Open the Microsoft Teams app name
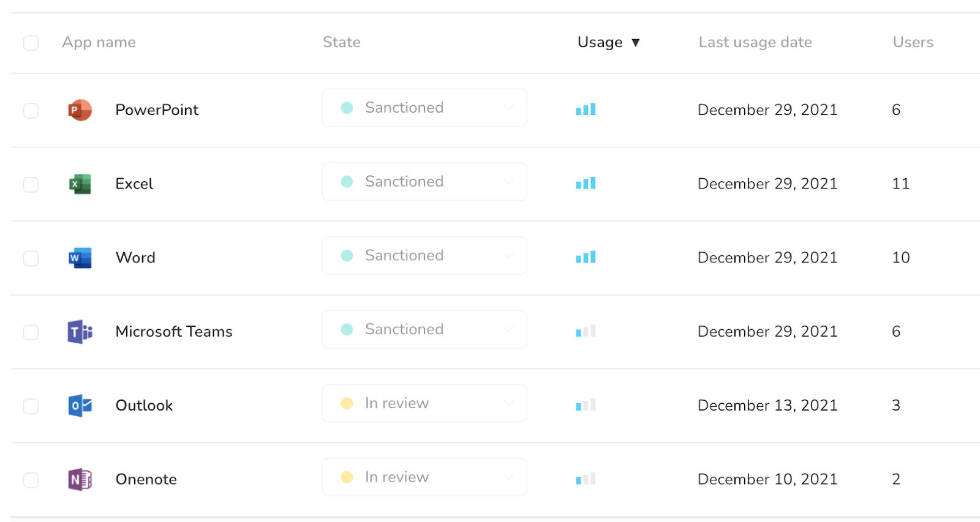Screen dimensions: 980x522 click(x=174, y=332)
